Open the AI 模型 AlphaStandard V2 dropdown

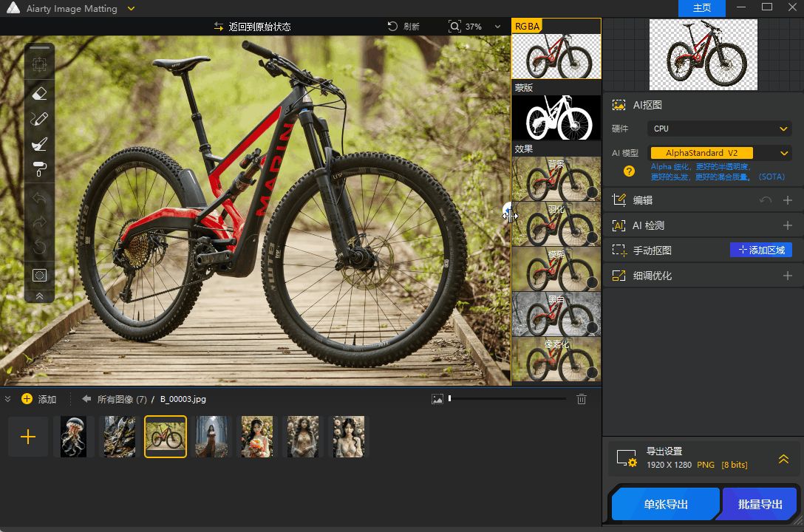[x=719, y=153]
